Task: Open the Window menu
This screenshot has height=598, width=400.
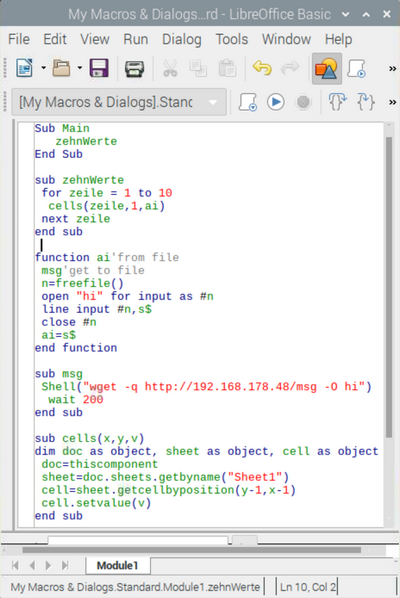Action: (286, 39)
